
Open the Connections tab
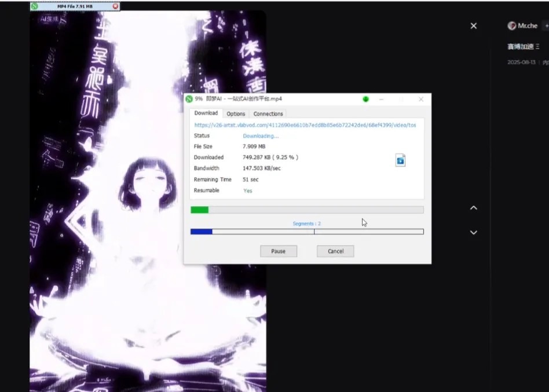pos(268,113)
